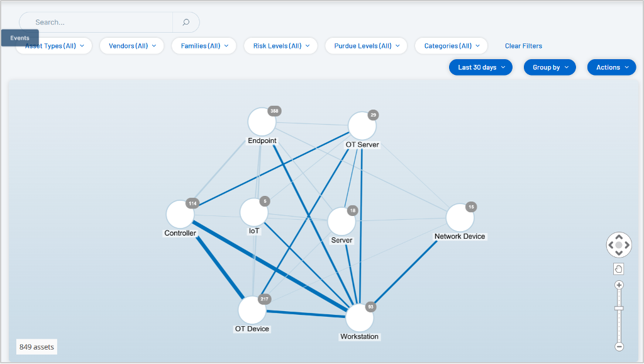Click the Controller label text
The height and width of the screenshot is (364, 644).
pos(180,233)
